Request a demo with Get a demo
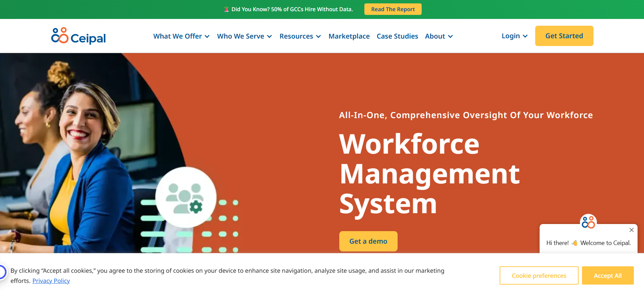 [x=368, y=241]
